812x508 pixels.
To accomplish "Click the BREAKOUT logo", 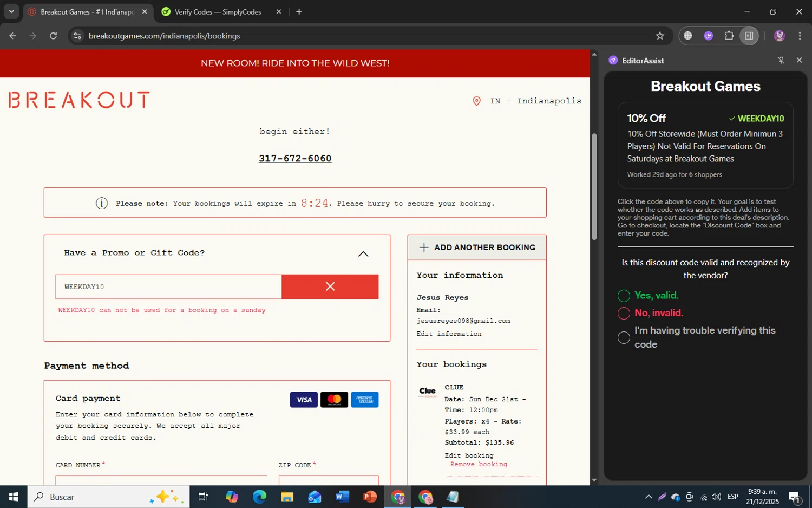I will coord(79,100).
